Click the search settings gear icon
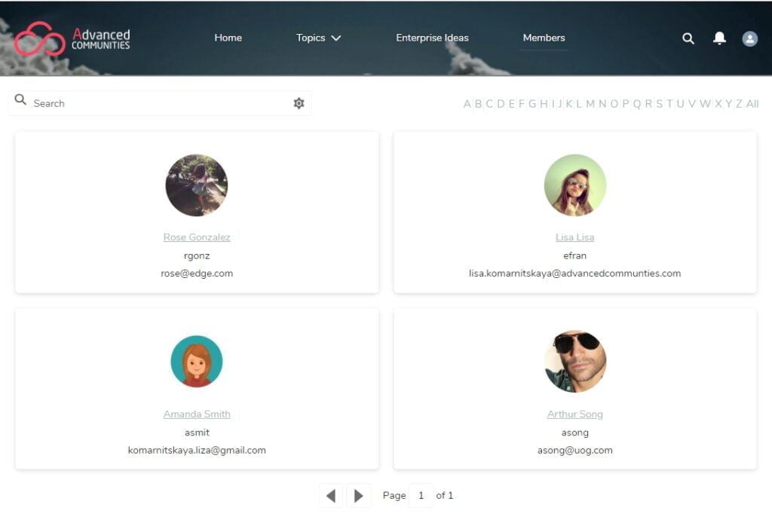The height and width of the screenshot is (532, 772). point(299,103)
